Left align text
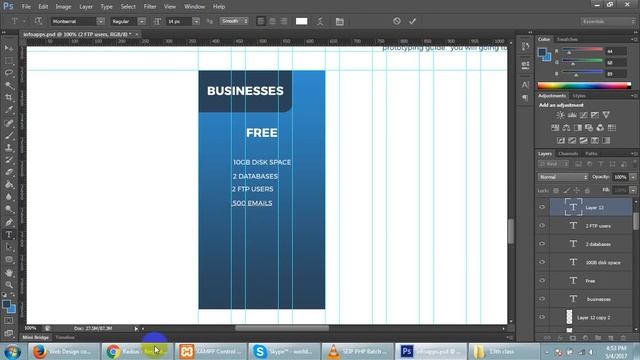640x360 pixels. 261,21
